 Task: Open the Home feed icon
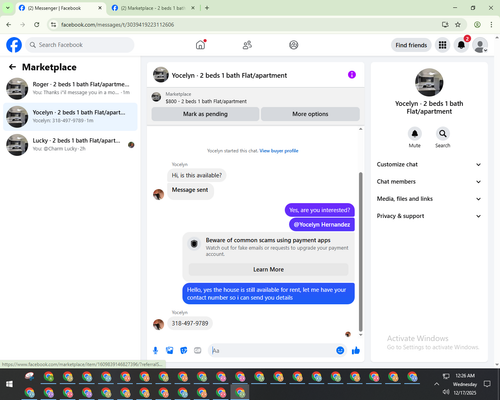[x=200, y=45]
